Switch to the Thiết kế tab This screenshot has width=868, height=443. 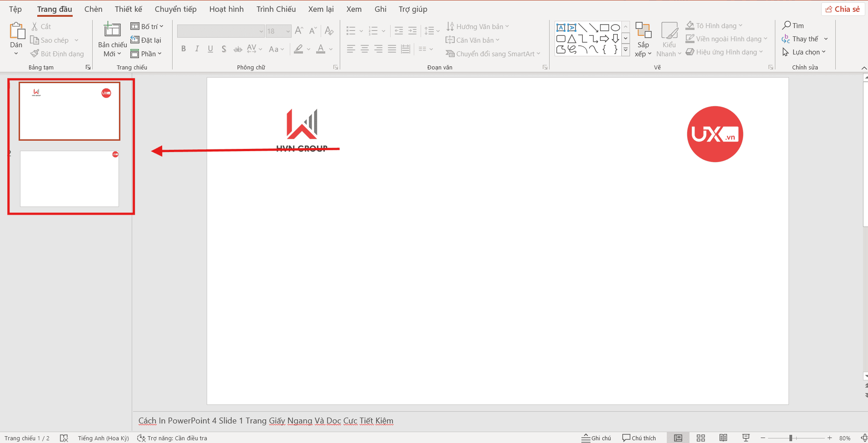[x=128, y=9]
